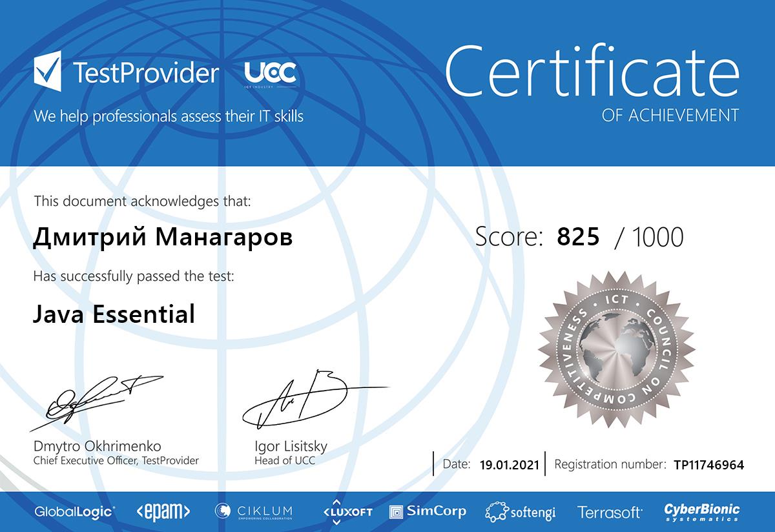This screenshot has height=532, width=775.
Task: Click the score value 825
Action: click(x=578, y=238)
